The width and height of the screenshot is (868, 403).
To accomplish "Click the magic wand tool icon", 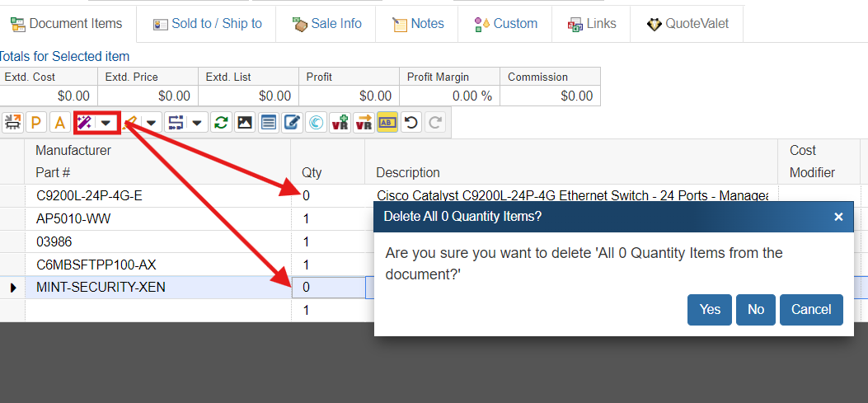I will point(85,122).
